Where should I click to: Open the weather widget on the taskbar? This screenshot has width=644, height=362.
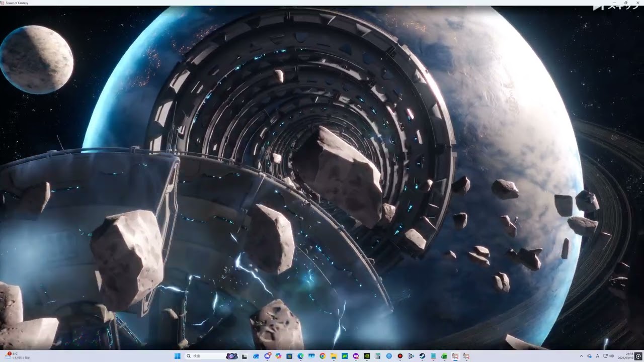(x=18, y=356)
